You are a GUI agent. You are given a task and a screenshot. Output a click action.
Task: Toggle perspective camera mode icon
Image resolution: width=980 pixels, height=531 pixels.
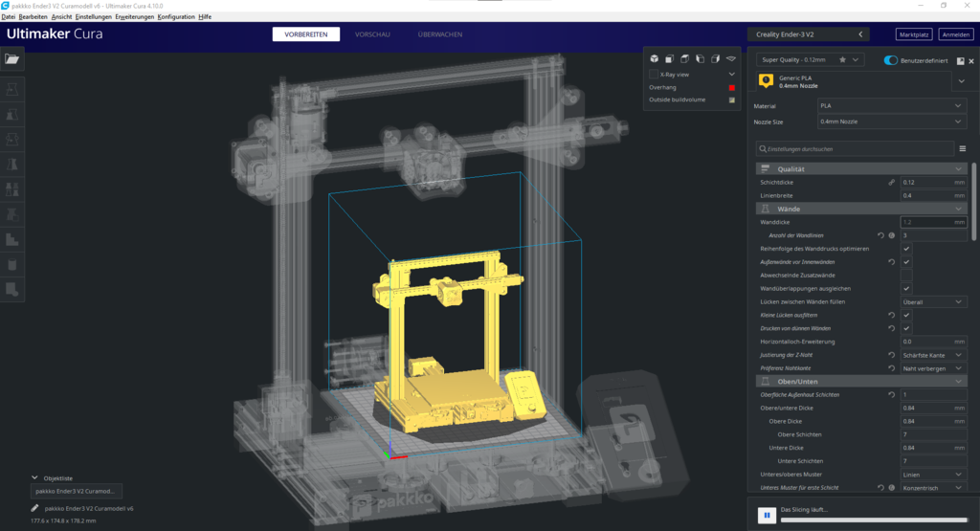point(730,58)
